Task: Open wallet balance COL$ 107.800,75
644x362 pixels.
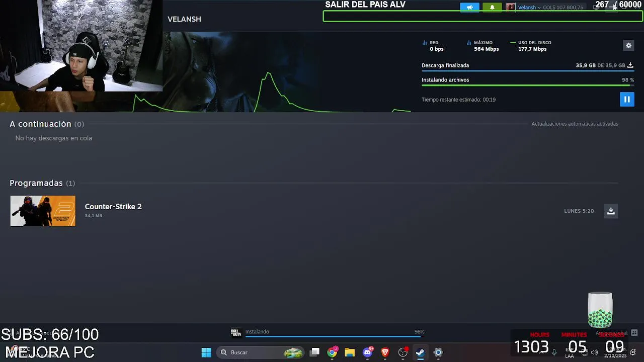Action: coord(563,8)
